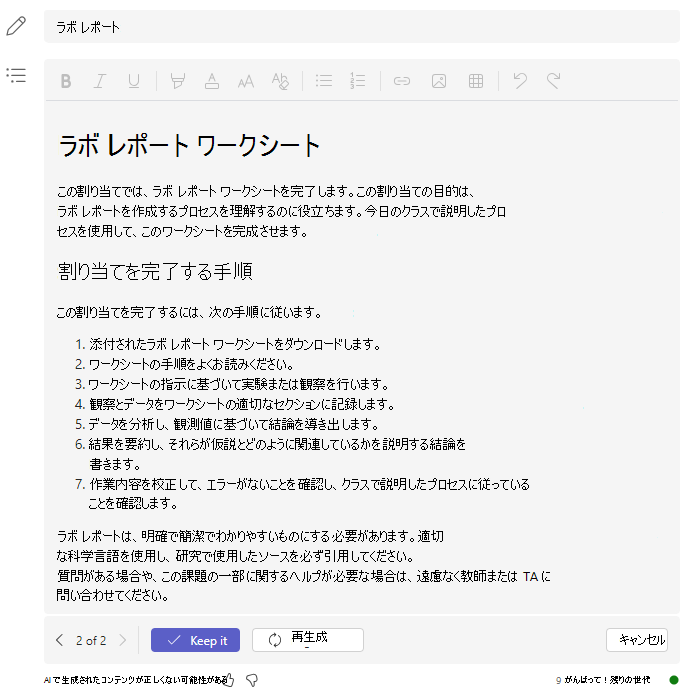
Task: Click the キャンセル button
Action: (x=637, y=640)
